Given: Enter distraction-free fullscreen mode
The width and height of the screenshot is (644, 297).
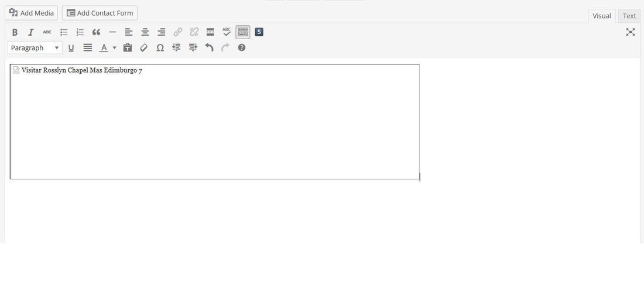Looking at the screenshot, I should (x=630, y=32).
